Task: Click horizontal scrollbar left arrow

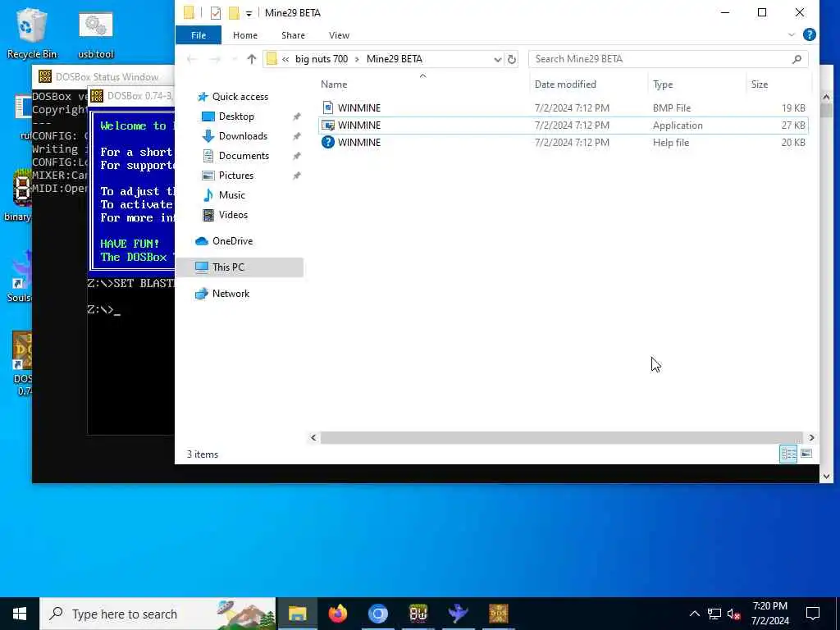Action: pyautogui.click(x=313, y=438)
